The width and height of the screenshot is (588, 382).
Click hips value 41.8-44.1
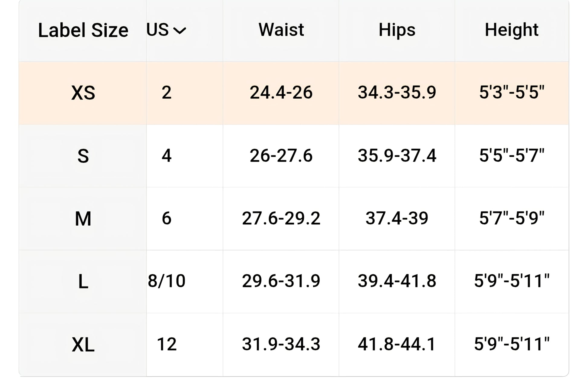tap(397, 344)
